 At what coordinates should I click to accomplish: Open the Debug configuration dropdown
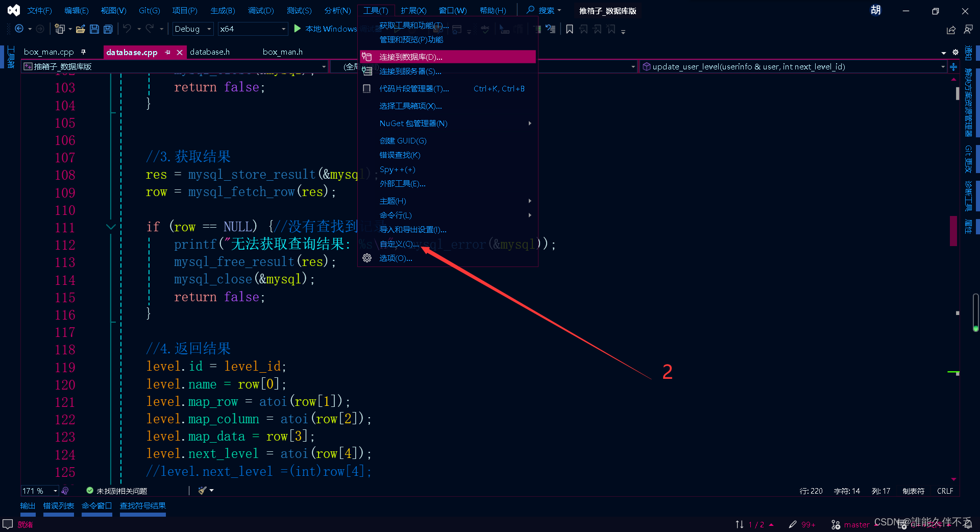[192, 29]
